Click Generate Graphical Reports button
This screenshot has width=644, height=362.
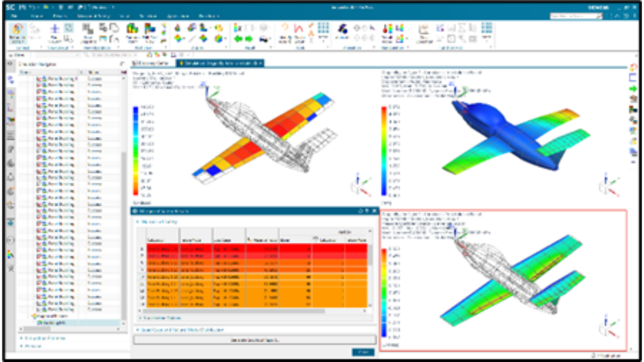[x=255, y=340]
